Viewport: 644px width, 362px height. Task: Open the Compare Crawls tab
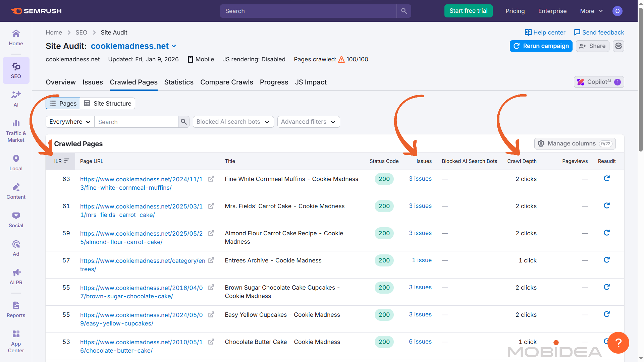coord(226,82)
